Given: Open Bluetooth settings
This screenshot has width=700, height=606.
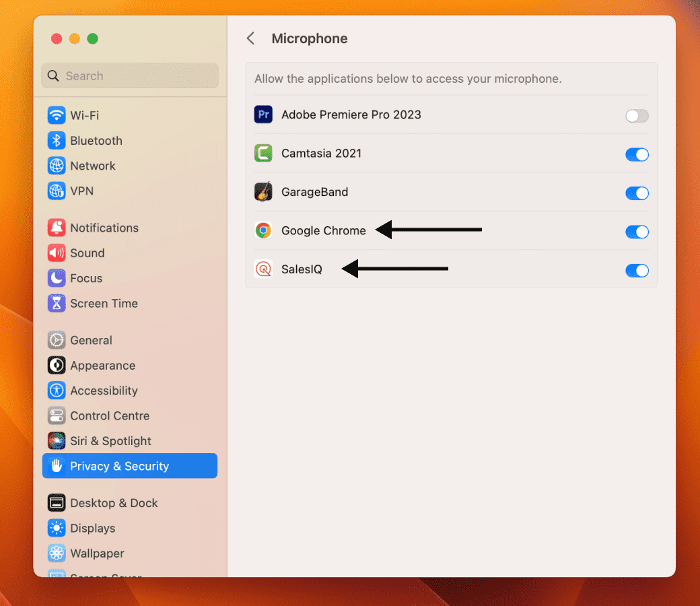Looking at the screenshot, I should 130,141.
